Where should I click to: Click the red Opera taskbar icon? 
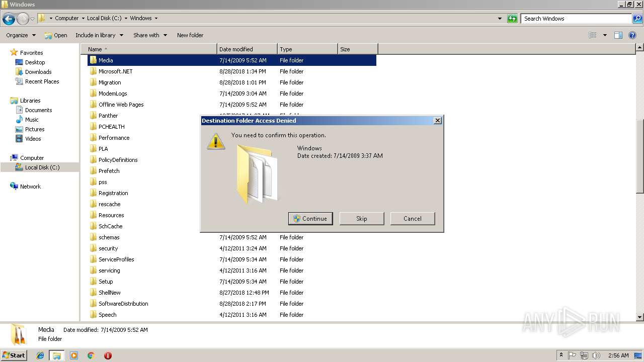point(108,355)
